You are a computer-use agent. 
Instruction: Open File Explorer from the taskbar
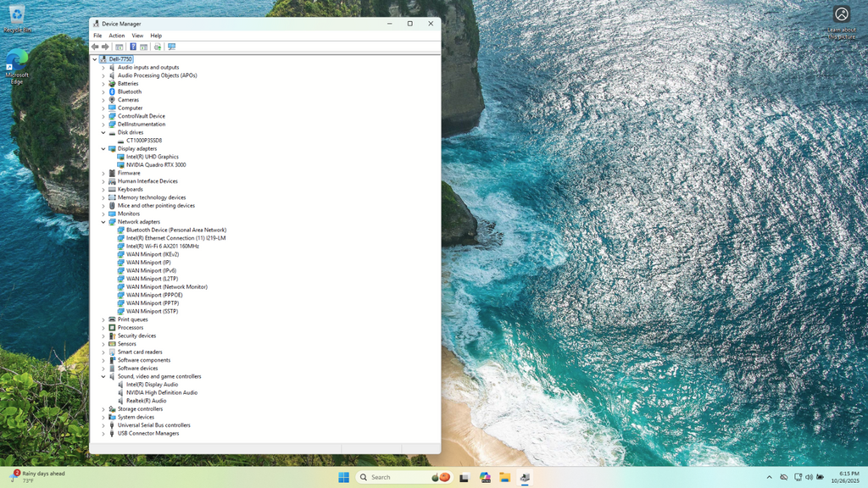click(504, 478)
